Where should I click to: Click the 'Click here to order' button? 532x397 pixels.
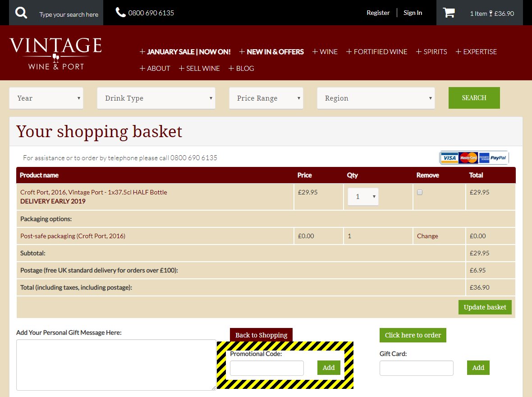point(413,335)
